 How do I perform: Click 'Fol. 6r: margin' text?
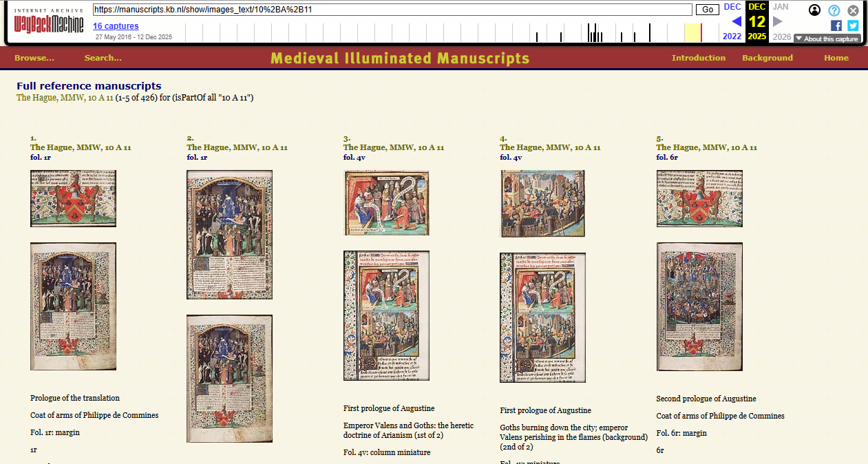pyautogui.click(x=681, y=433)
